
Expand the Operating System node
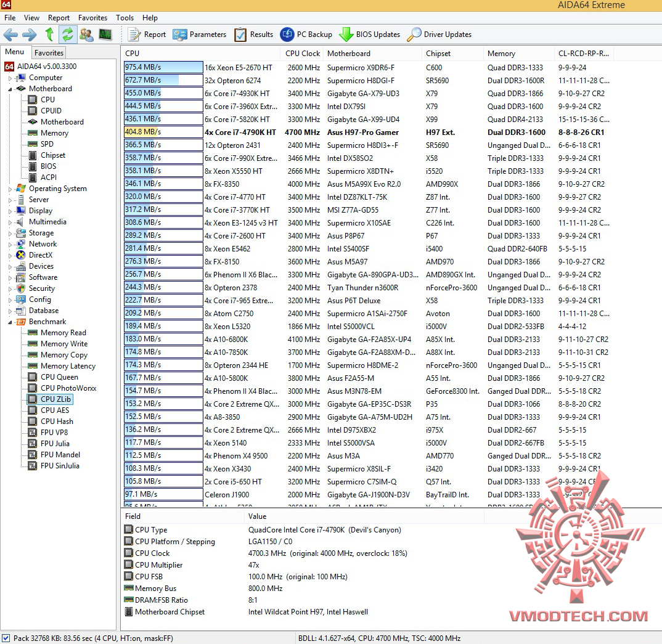pos(10,189)
